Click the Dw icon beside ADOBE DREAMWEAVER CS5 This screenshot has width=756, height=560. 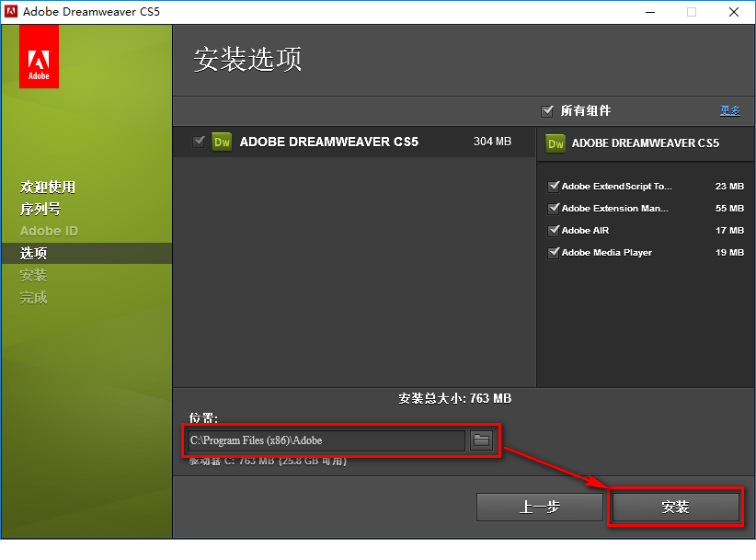pyautogui.click(x=220, y=143)
